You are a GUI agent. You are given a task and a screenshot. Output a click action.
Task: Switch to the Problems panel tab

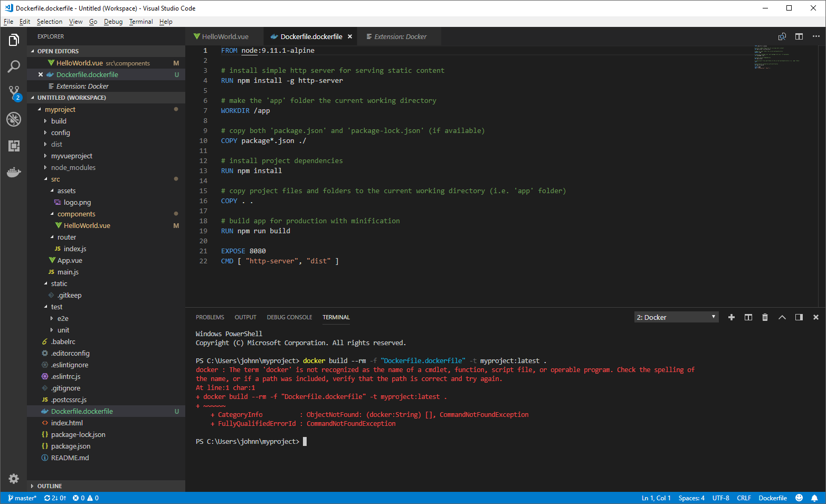pos(210,317)
